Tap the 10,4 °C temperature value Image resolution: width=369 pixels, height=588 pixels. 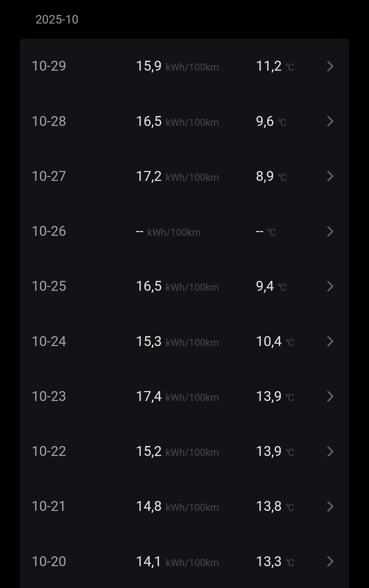[x=275, y=341]
